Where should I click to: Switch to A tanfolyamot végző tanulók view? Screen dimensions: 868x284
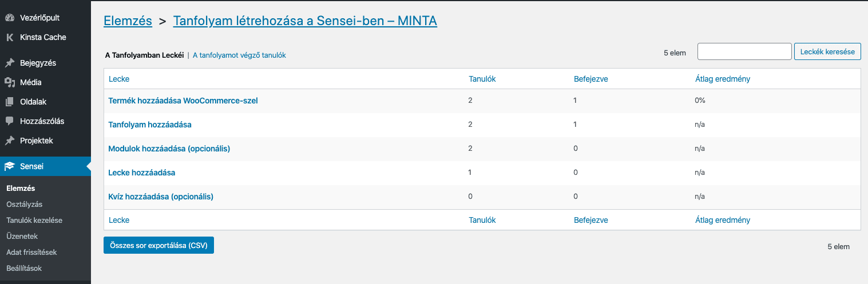tap(239, 55)
